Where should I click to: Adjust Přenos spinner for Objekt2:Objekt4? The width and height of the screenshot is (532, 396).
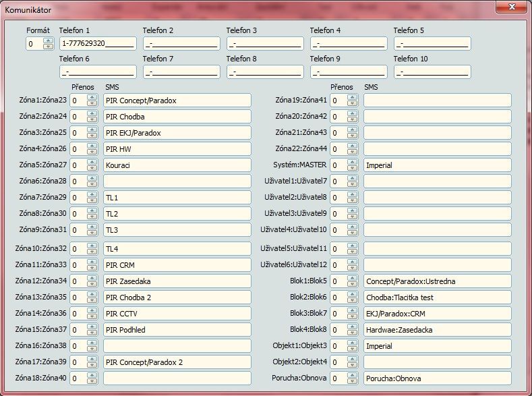click(x=352, y=362)
